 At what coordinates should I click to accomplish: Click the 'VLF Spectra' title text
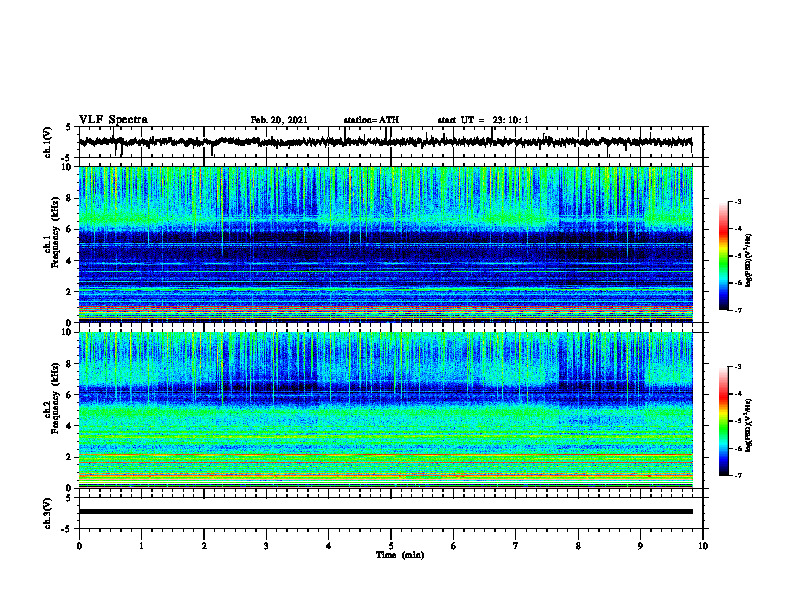tap(113, 120)
